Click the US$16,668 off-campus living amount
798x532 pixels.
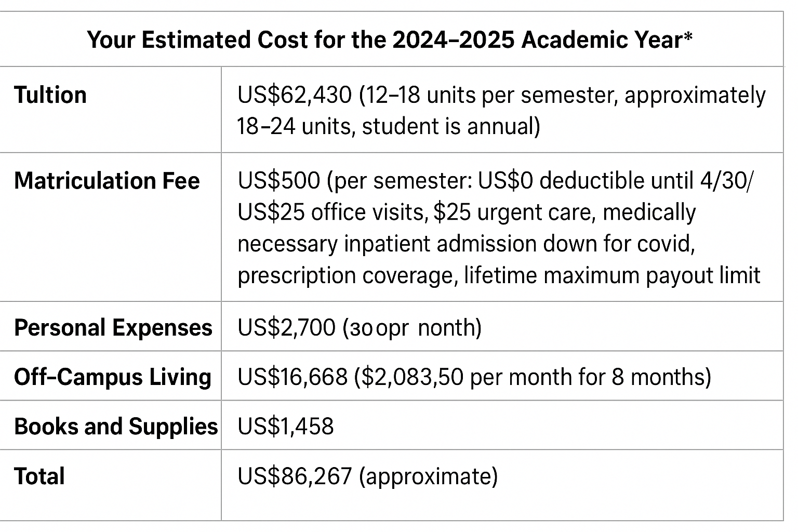[292, 377]
